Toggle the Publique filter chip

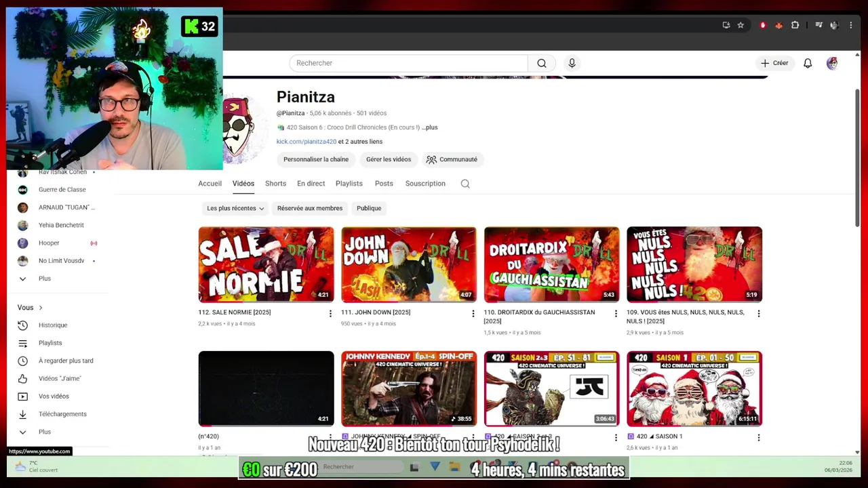tap(369, 208)
